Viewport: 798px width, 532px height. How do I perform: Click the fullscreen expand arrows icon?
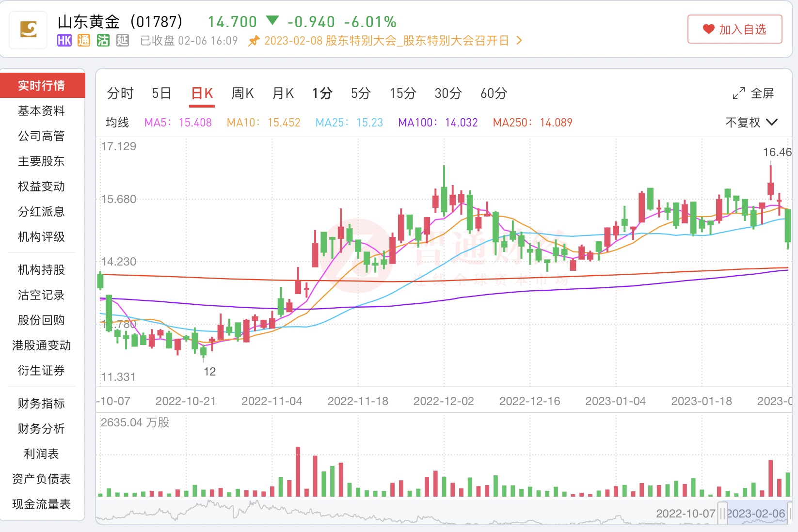739,93
